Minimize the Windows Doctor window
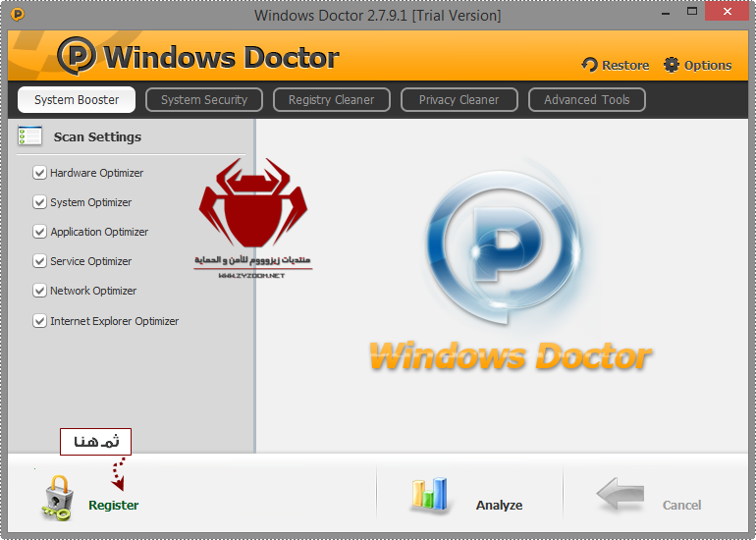Viewport: 756px width, 540px height. tap(666, 13)
